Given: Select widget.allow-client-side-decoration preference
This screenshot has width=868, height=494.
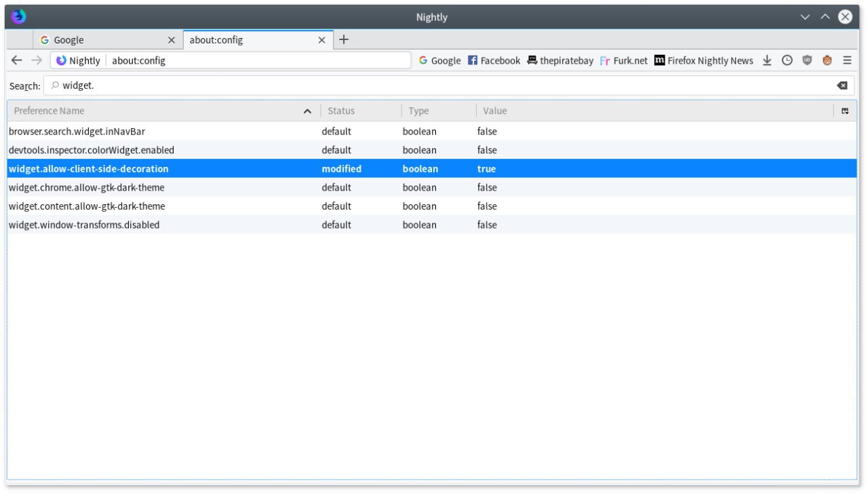Looking at the screenshot, I should click(432, 168).
